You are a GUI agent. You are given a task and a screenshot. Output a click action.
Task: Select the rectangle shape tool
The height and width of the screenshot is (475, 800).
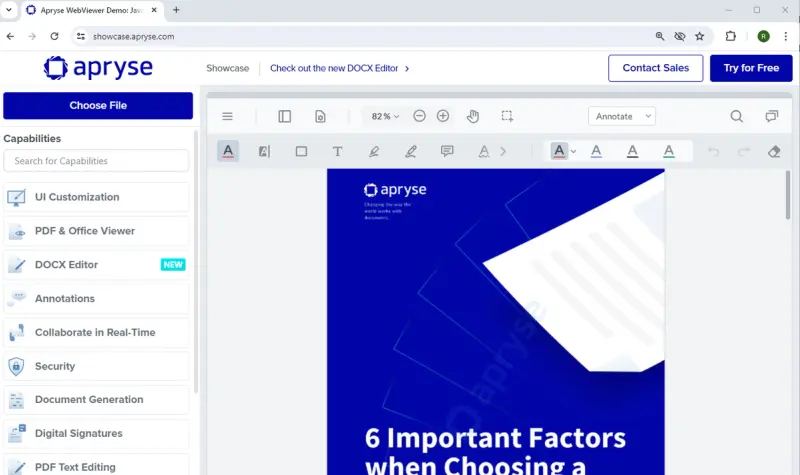coord(302,152)
